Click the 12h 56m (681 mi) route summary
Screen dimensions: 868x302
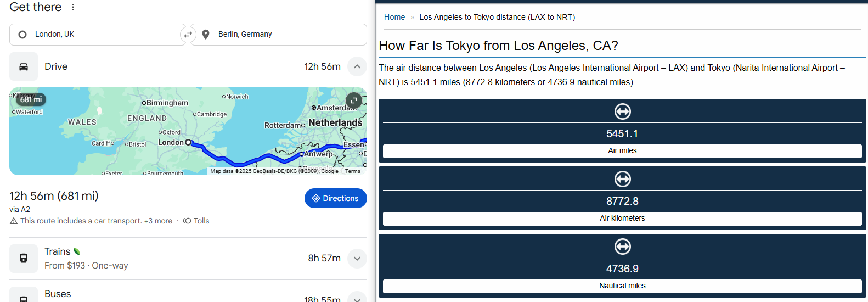pos(54,195)
